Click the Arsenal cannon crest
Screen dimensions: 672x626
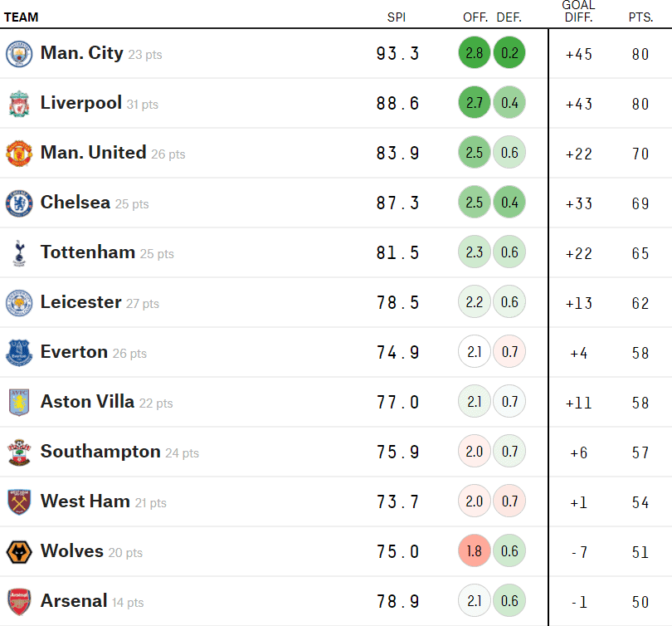point(19,602)
